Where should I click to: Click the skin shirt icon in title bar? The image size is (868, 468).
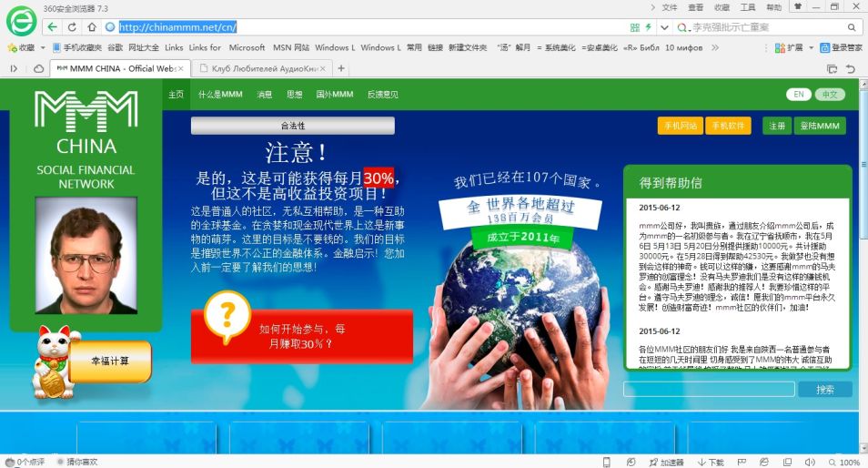tap(798, 6)
